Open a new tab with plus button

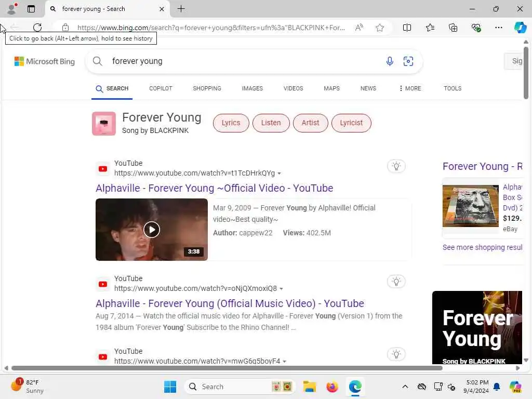pos(181,9)
